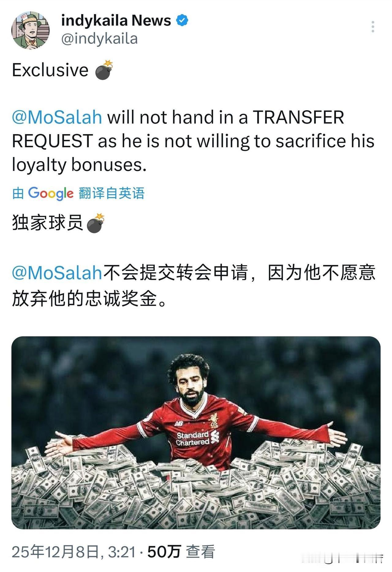Open the three-dot more options menu
The width and height of the screenshot is (392, 572).
point(373,27)
